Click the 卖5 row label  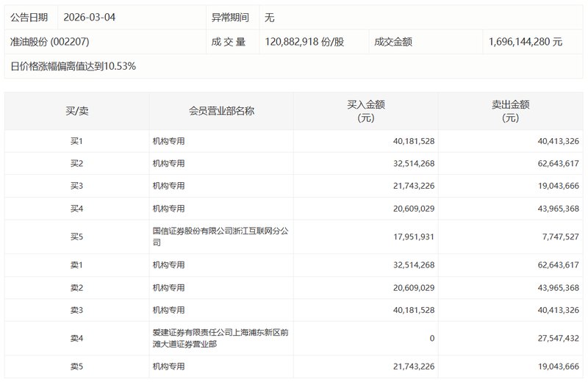coord(77,367)
